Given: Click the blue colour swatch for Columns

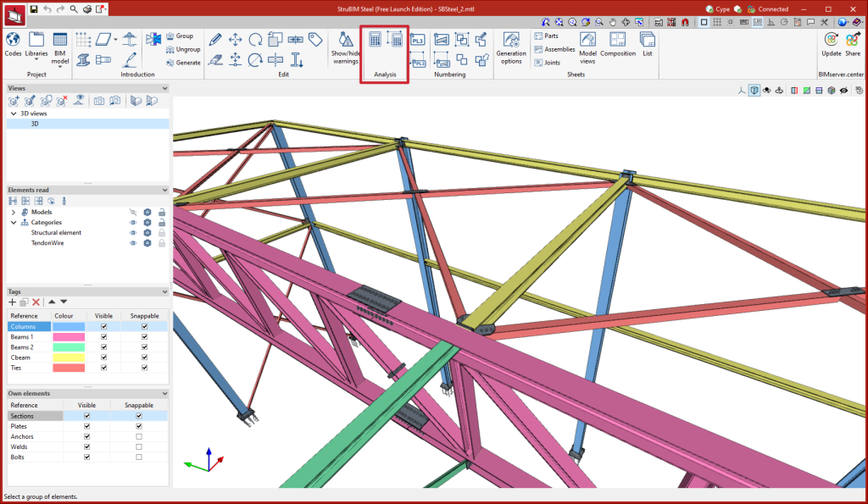Looking at the screenshot, I should coord(69,327).
